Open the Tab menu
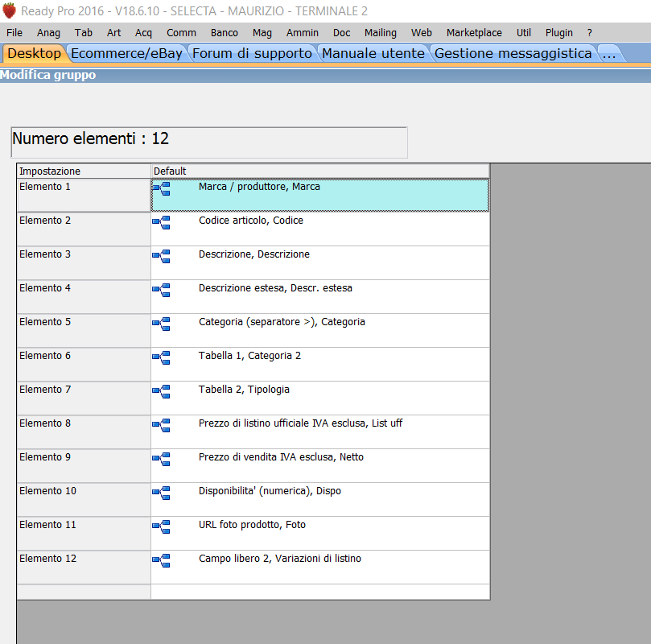This screenshot has width=651, height=644. (x=84, y=33)
